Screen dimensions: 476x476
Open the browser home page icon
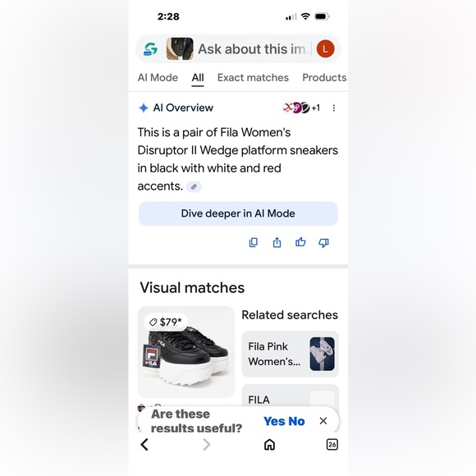(269, 445)
